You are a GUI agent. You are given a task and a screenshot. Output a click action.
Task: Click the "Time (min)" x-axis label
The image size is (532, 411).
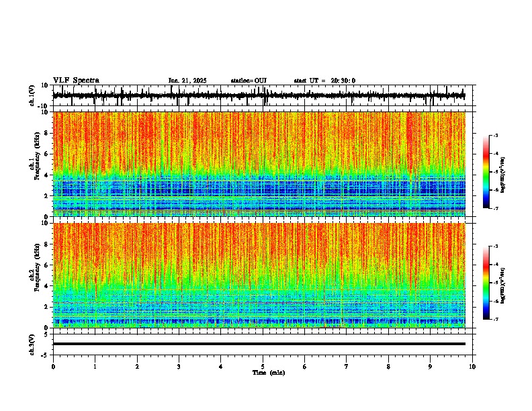click(269, 373)
